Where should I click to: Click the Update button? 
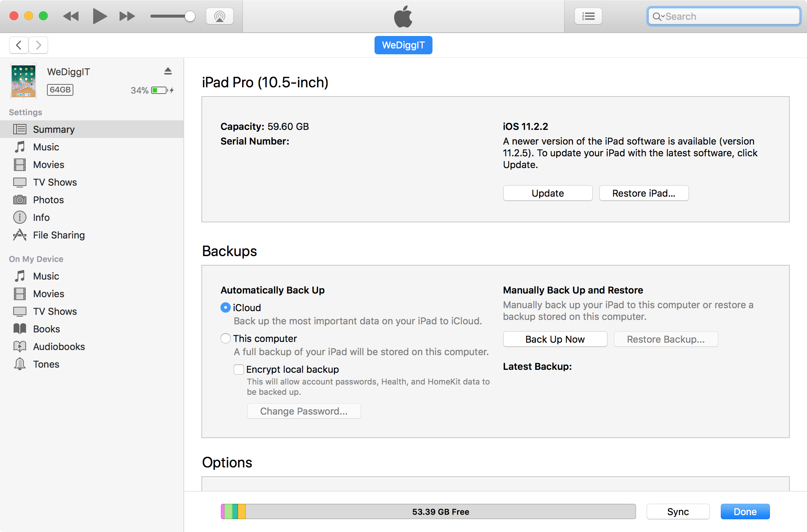tap(548, 193)
